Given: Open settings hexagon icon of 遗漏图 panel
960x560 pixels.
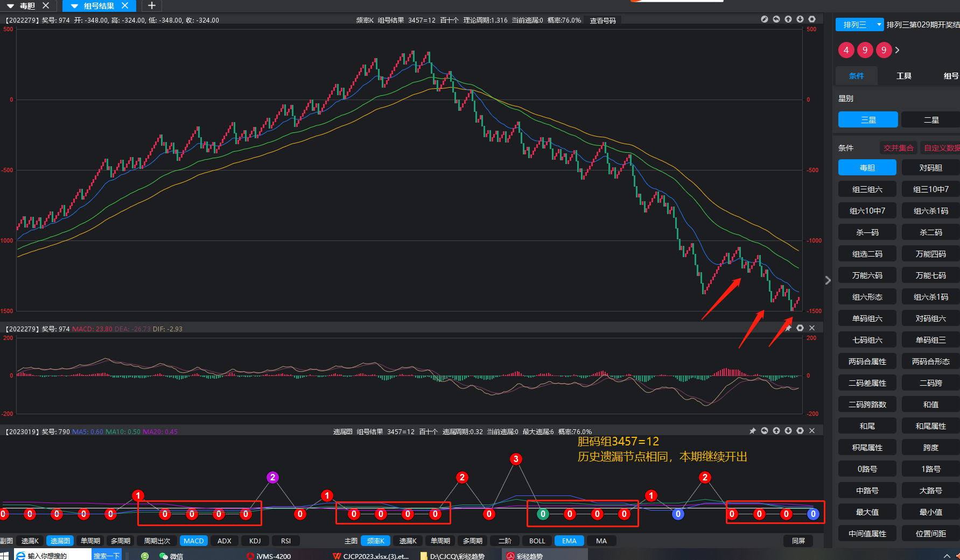Looking at the screenshot, I should (x=800, y=431).
